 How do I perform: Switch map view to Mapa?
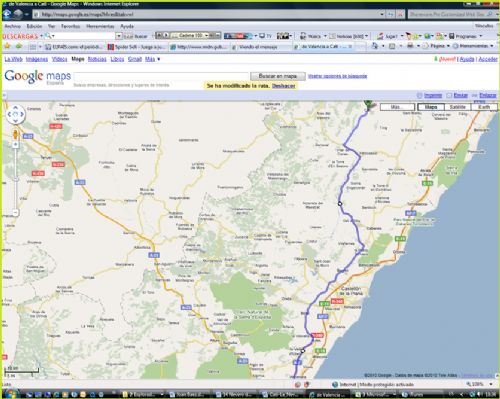pyautogui.click(x=431, y=107)
